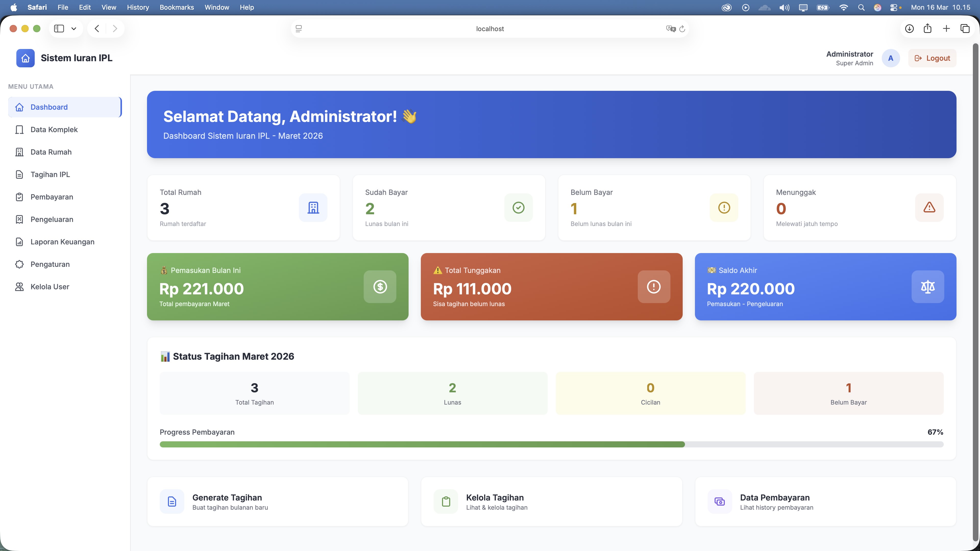The height and width of the screenshot is (551, 980).
Task: Open the Bookmarks menu
Action: 177,7
